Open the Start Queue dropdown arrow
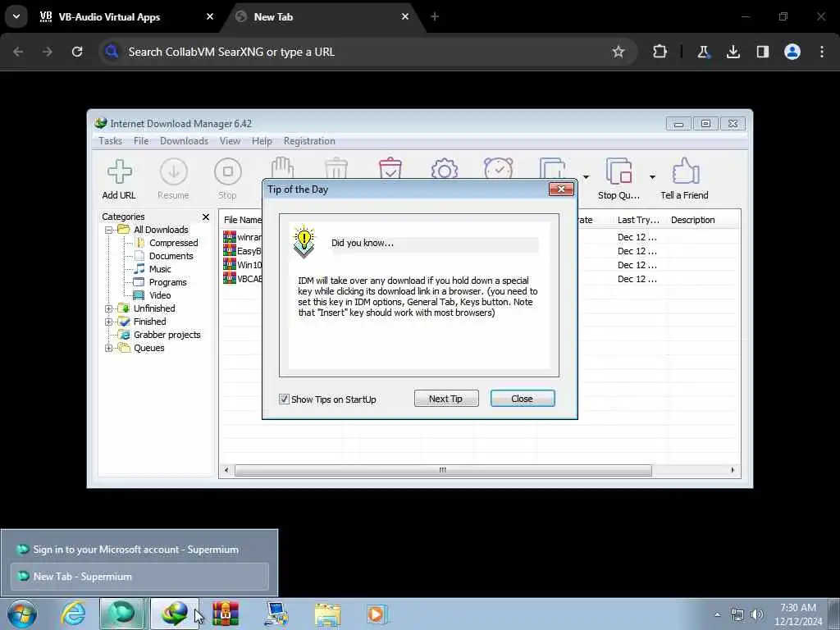The image size is (840, 630). (586, 177)
